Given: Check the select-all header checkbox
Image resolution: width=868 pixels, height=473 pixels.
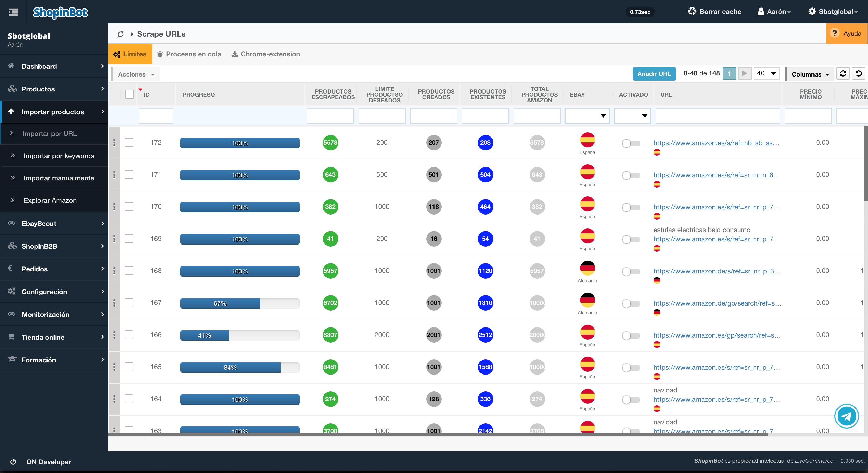Looking at the screenshot, I should (129, 94).
